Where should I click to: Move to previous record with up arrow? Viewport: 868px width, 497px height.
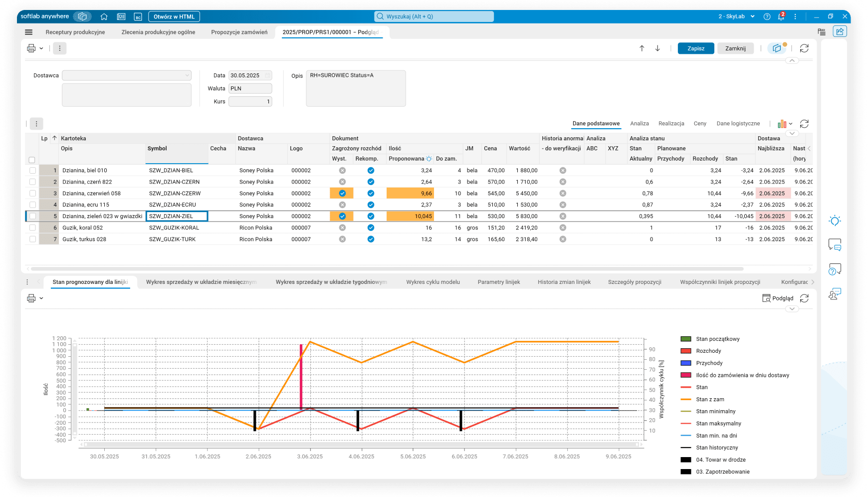(x=642, y=48)
